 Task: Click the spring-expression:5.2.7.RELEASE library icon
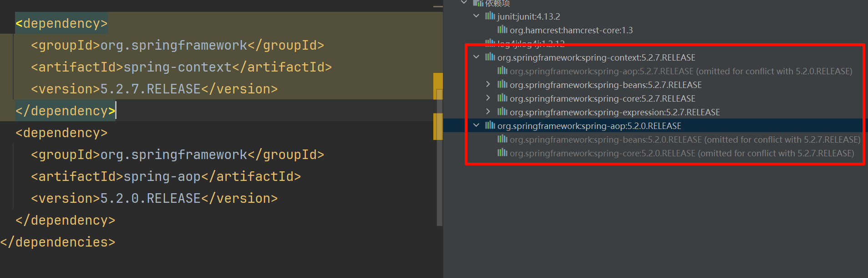(x=502, y=112)
